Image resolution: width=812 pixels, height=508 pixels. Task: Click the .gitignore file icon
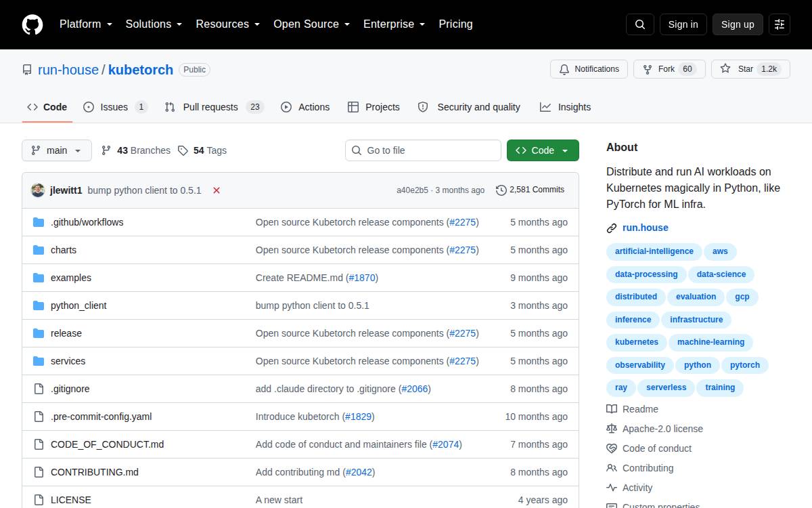[x=39, y=389]
